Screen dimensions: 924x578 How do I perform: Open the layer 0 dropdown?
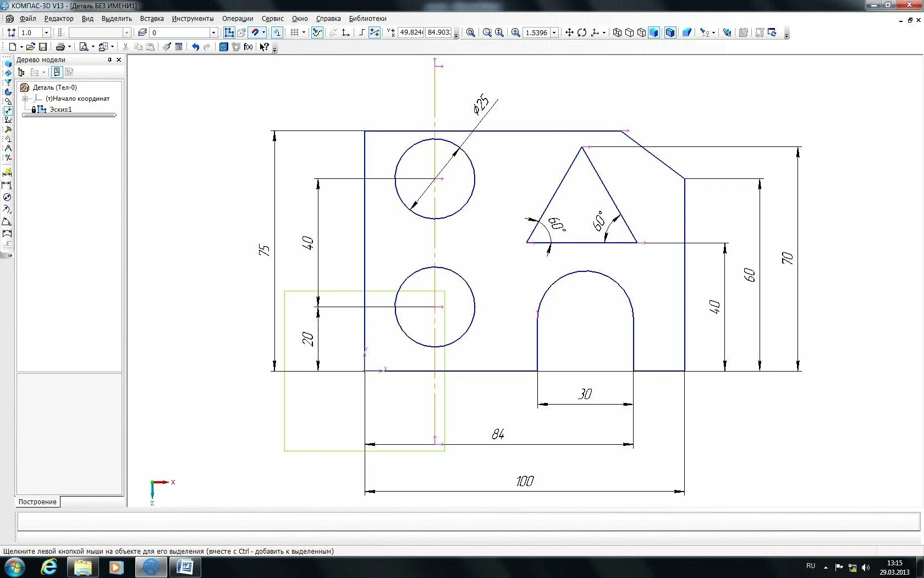[214, 32]
